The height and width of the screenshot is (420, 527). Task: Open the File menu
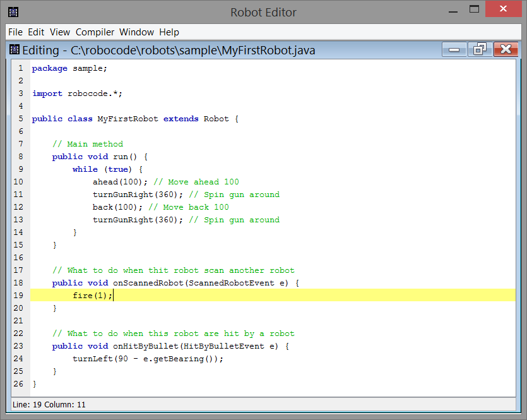(x=15, y=32)
